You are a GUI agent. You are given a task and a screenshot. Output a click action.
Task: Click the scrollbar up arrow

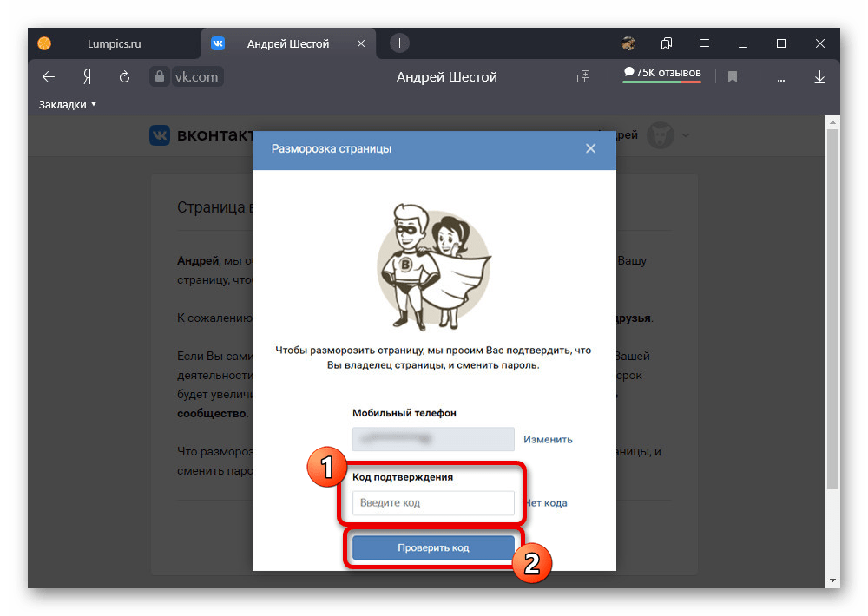[832, 121]
